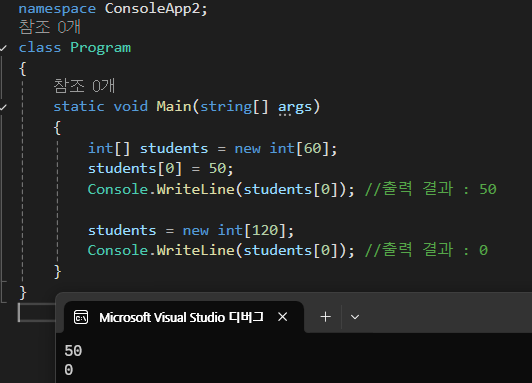532x383 pixels.
Task: Click the args parameter name
Action: [295, 107]
